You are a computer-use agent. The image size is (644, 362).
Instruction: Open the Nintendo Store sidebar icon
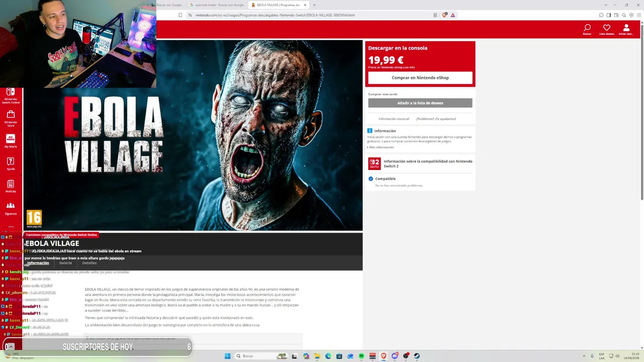pyautogui.click(x=11, y=118)
